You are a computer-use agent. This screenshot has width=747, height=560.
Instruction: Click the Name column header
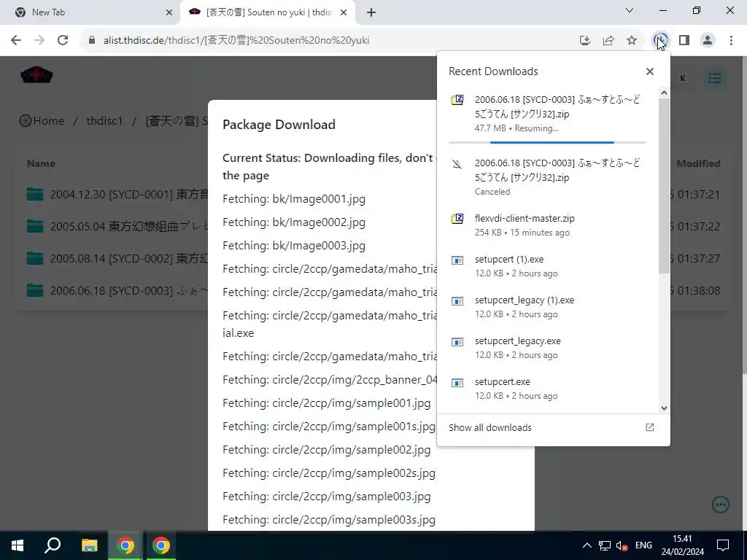[41, 163]
